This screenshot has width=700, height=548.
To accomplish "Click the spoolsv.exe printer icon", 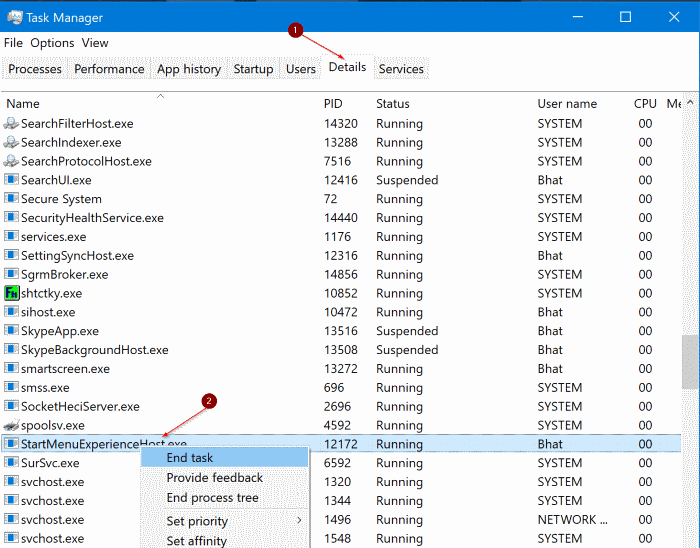I will 11,425.
